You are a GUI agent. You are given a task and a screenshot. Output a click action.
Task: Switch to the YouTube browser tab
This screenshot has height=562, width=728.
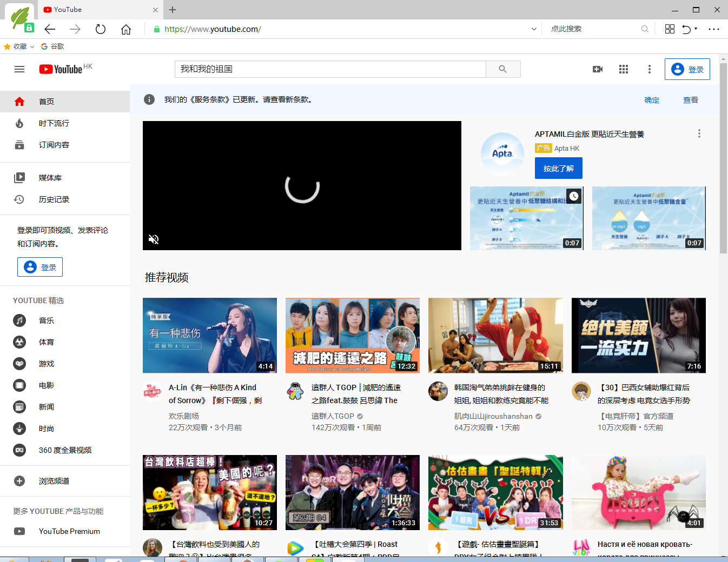tap(97, 10)
